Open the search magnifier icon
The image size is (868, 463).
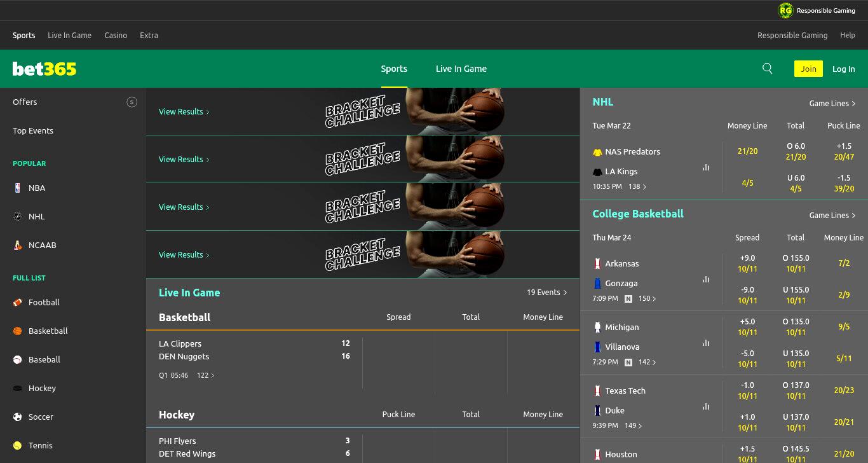pos(768,69)
